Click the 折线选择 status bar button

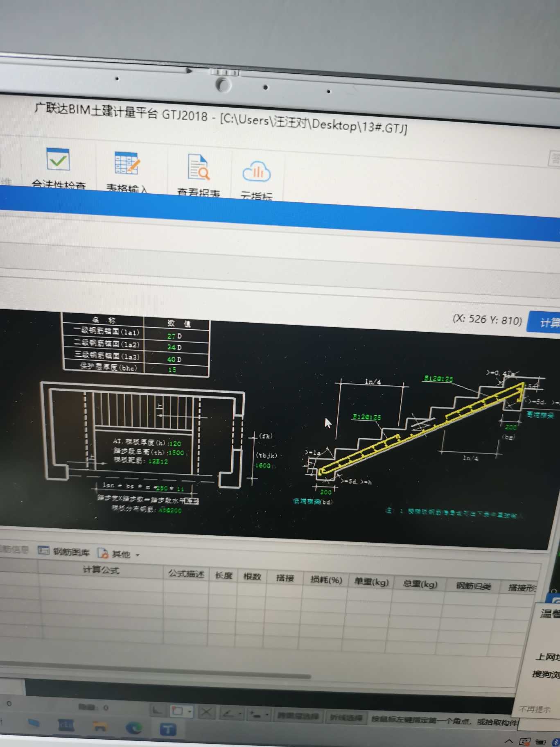(x=346, y=718)
